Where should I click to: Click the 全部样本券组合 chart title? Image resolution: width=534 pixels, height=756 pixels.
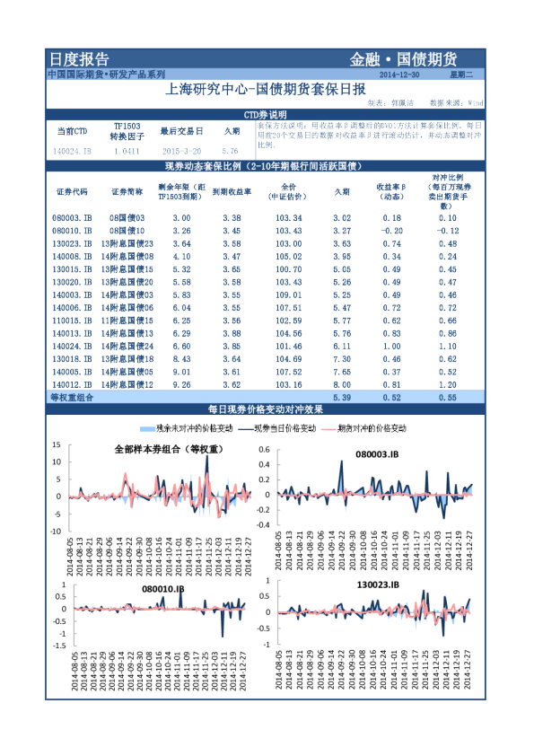click(x=169, y=449)
